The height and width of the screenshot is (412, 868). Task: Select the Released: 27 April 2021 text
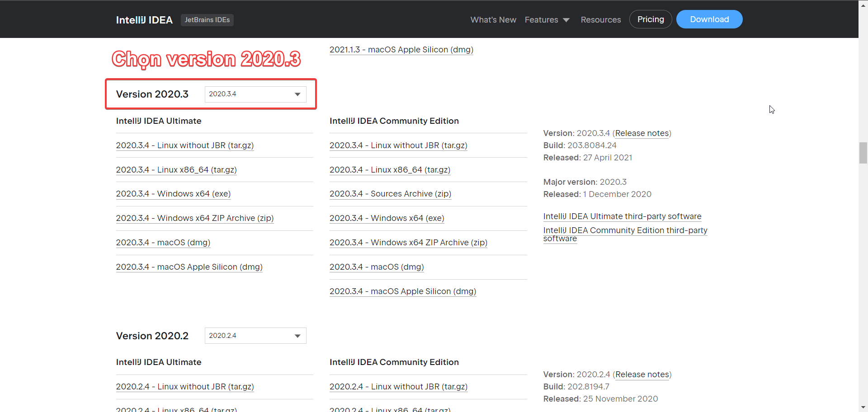click(x=588, y=158)
